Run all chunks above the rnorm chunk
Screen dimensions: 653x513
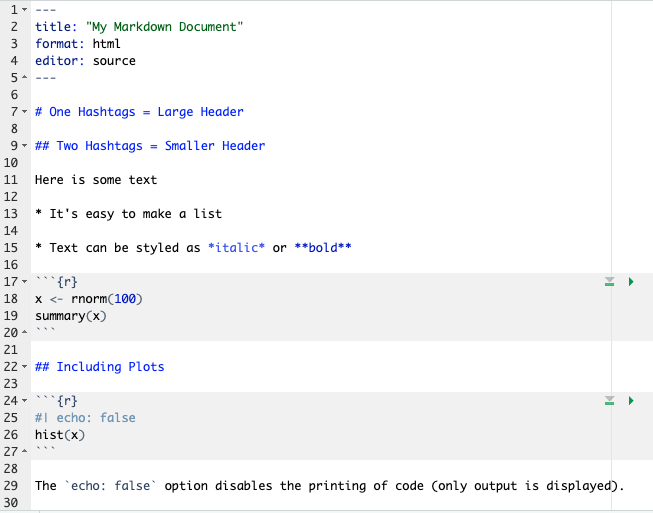tap(607, 283)
